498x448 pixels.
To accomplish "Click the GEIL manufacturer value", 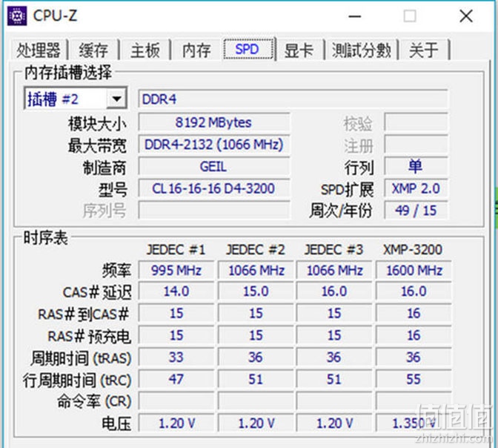I will [213, 166].
